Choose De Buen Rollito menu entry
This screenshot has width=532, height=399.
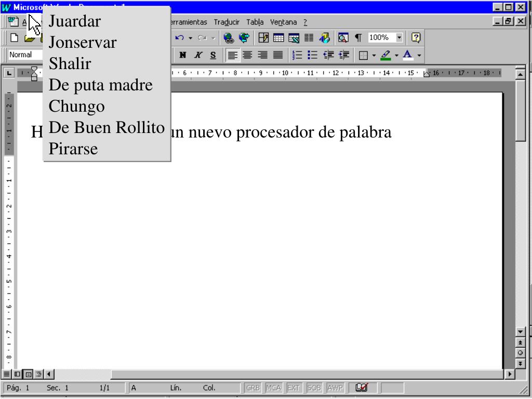[x=107, y=128]
